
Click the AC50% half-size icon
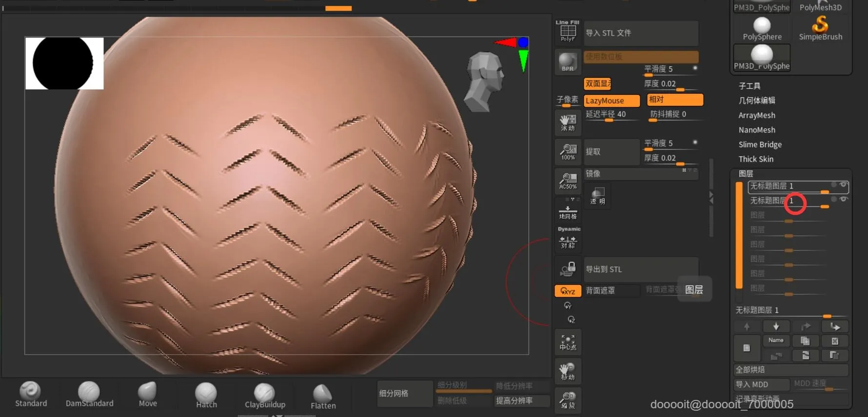coord(568,181)
